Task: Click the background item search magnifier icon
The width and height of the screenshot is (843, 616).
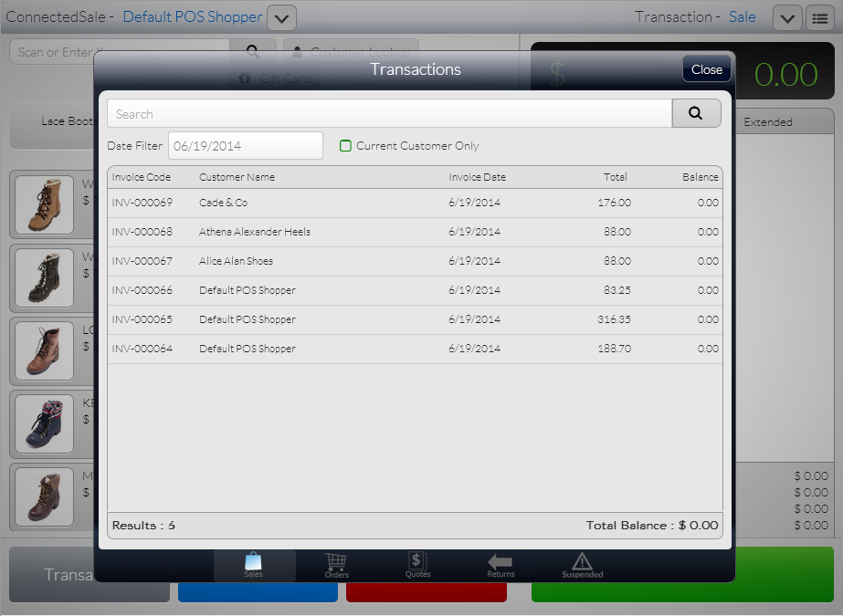Action: (253, 51)
